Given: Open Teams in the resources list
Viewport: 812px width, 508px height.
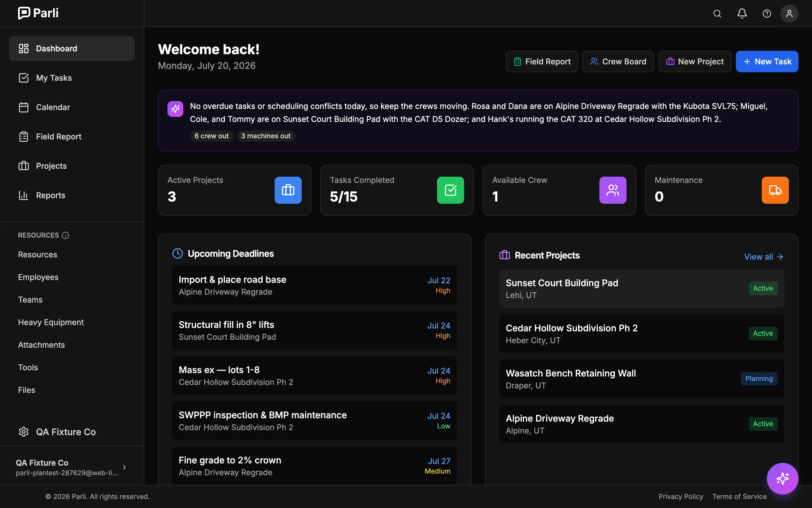Looking at the screenshot, I should [30, 300].
